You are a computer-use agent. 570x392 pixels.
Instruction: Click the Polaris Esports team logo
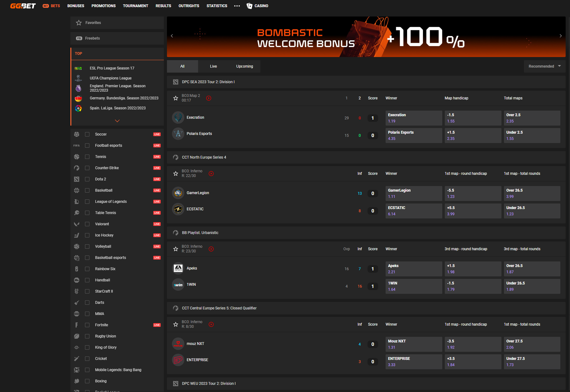click(178, 134)
